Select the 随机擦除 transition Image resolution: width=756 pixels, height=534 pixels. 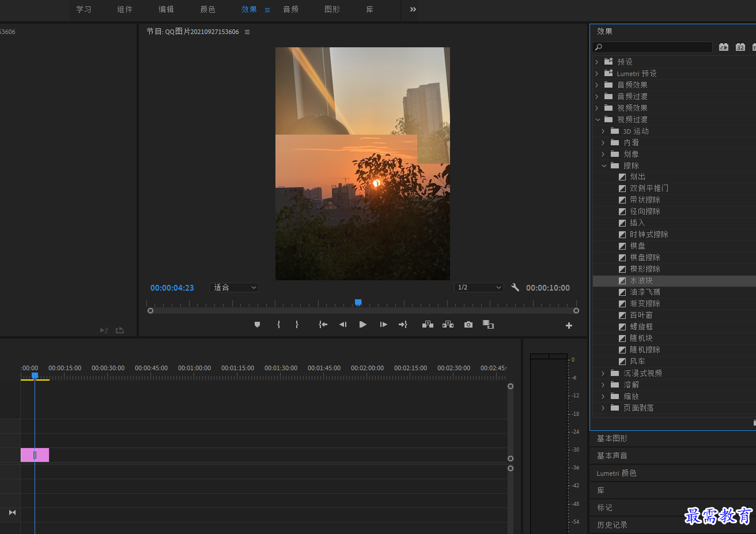645,350
